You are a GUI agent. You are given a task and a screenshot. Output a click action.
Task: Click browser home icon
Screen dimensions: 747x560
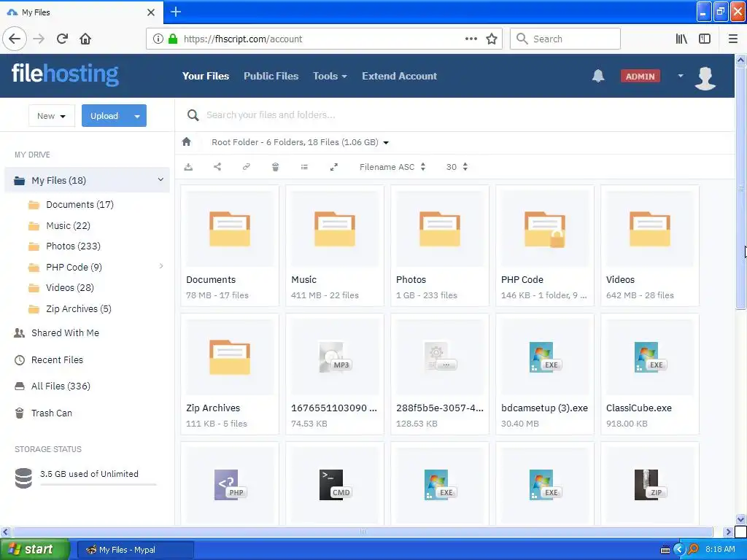pos(85,39)
